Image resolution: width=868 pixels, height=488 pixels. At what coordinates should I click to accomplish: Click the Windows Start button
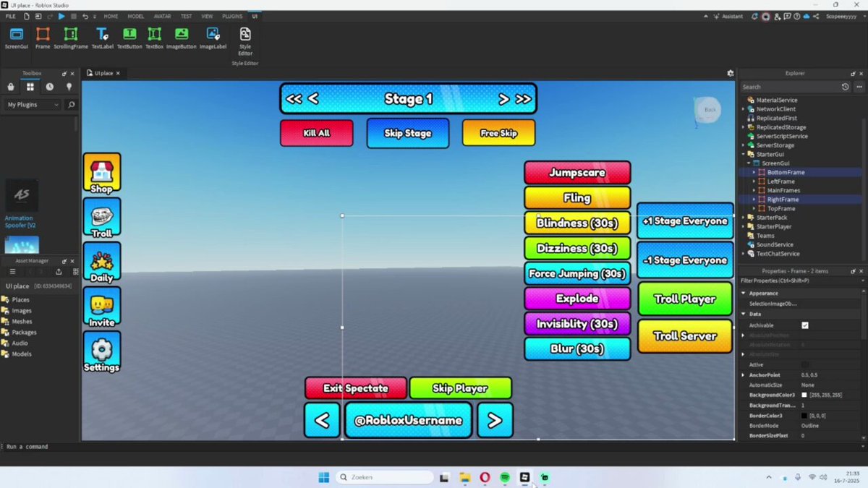click(324, 477)
